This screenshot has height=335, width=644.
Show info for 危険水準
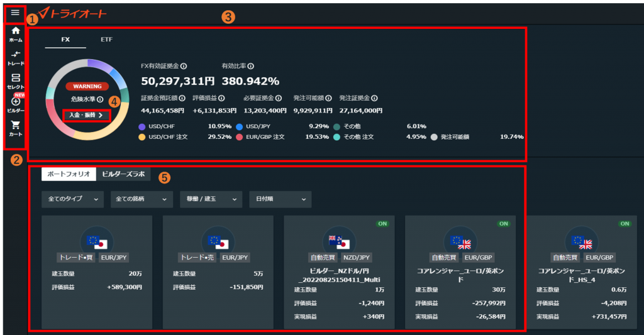click(x=100, y=99)
